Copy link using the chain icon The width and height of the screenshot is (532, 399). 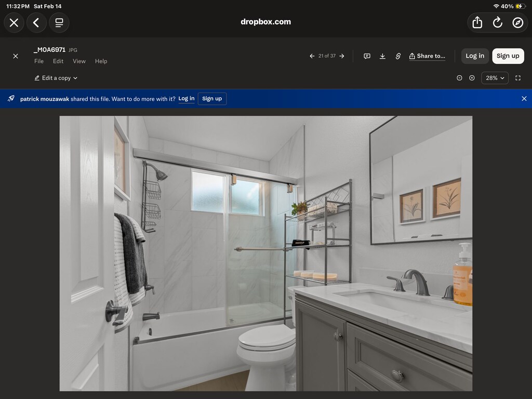coord(398,56)
